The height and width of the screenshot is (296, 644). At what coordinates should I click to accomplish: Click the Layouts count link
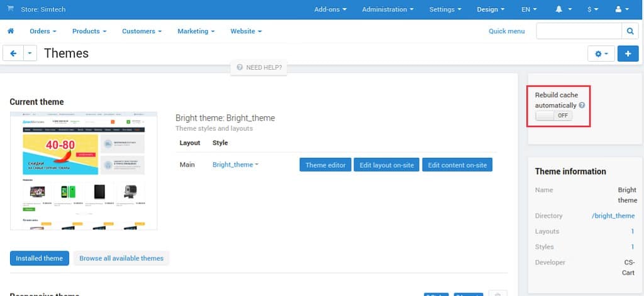pos(633,231)
